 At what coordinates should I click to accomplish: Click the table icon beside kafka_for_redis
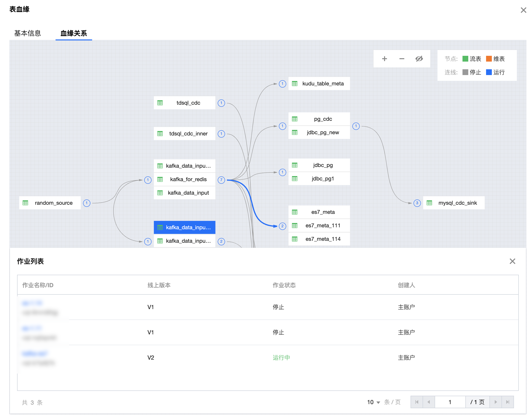coord(160,179)
